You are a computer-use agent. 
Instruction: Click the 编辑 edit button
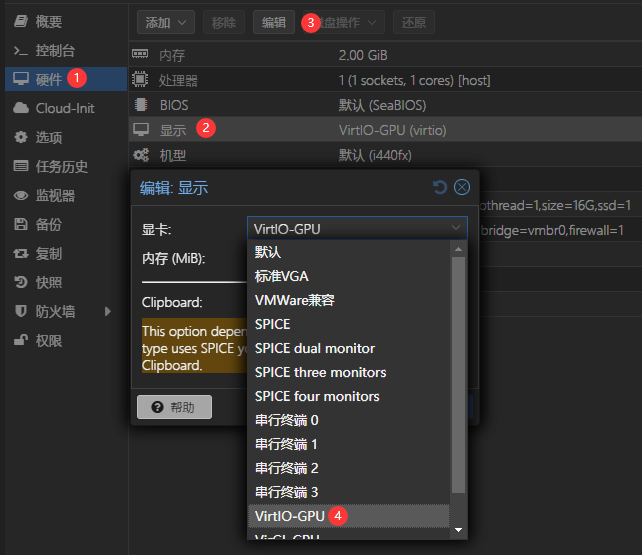(x=273, y=21)
